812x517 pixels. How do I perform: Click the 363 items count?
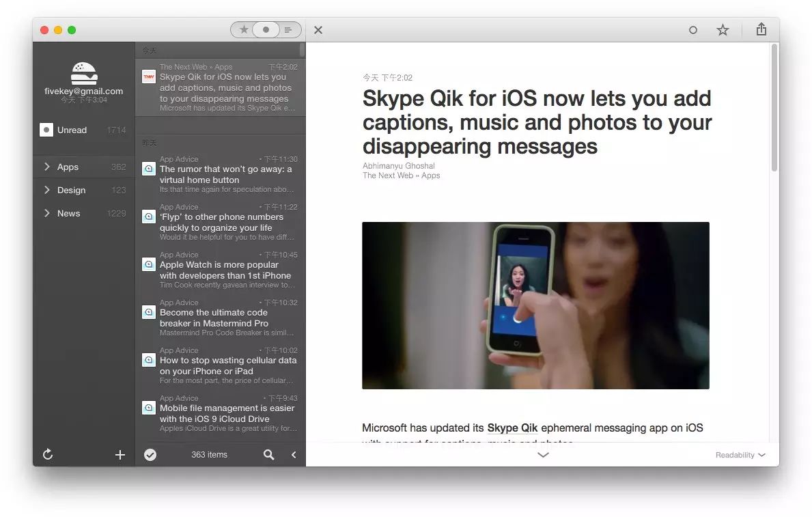209,454
